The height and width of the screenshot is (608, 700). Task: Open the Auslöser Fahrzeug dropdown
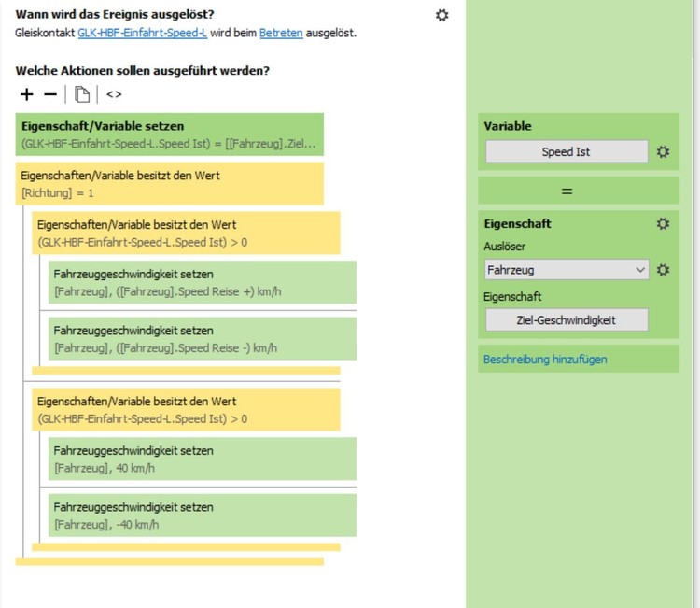pos(567,270)
